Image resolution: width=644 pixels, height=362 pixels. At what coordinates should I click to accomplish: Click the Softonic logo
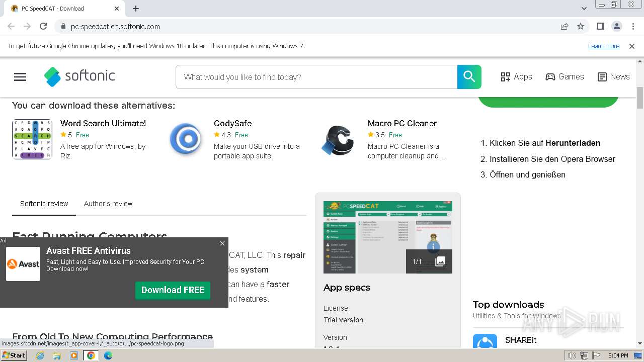tap(80, 77)
